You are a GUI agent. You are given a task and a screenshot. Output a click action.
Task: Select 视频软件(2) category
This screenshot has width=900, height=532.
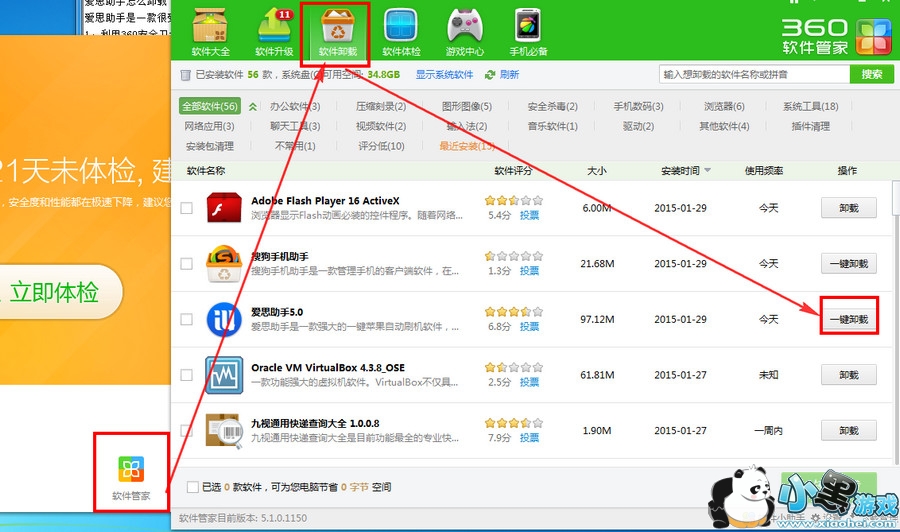(381, 126)
